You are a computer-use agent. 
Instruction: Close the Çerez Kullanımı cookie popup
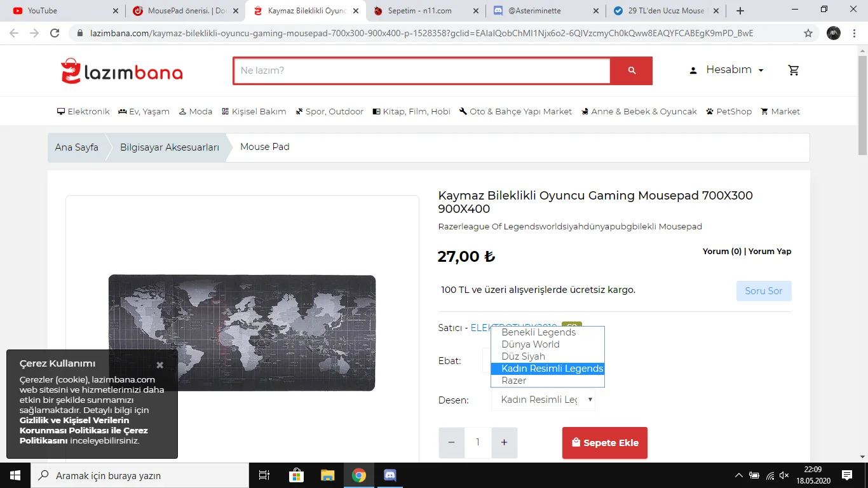(x=159, y=365)
